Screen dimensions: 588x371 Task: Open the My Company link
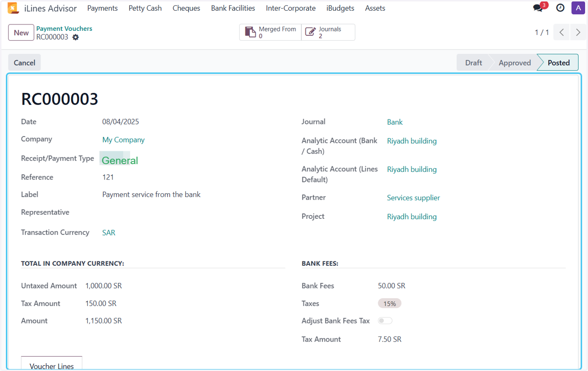tap(123, 140)
